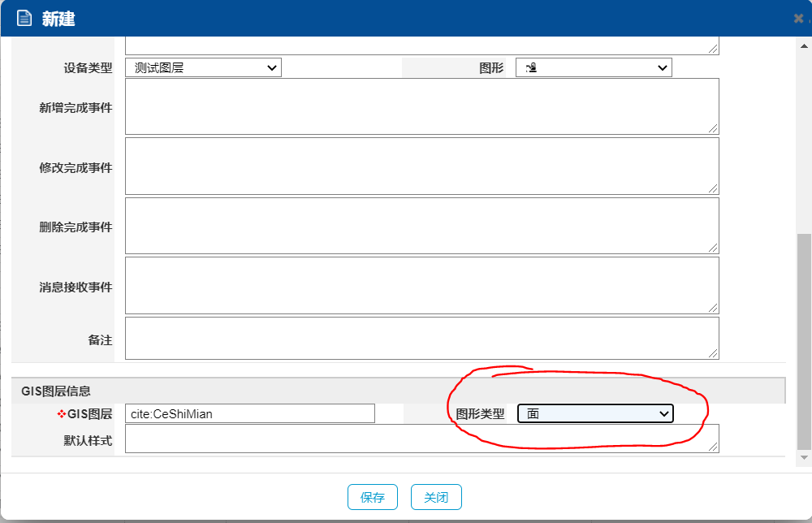Click inside the 新增完成事件 text area
This screenshot has width=812, height=523.
421,106
